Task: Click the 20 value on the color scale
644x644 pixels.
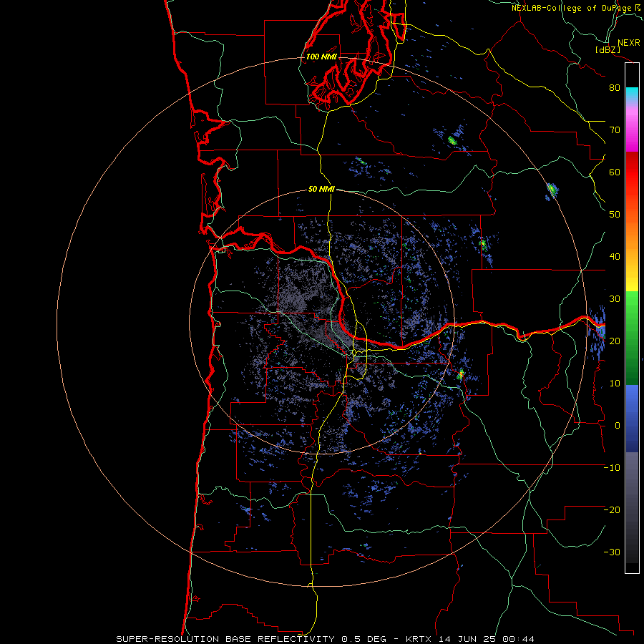Action: 615,341
